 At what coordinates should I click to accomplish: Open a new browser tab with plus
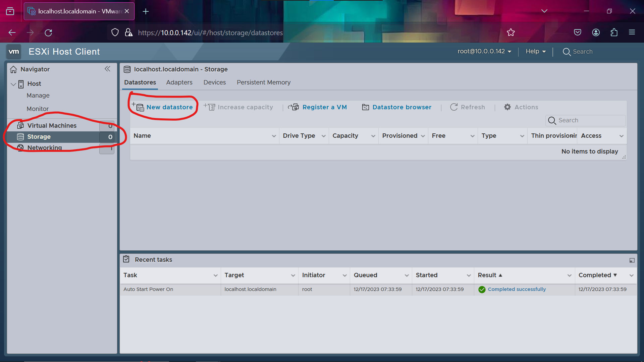[x=146, y=11]
